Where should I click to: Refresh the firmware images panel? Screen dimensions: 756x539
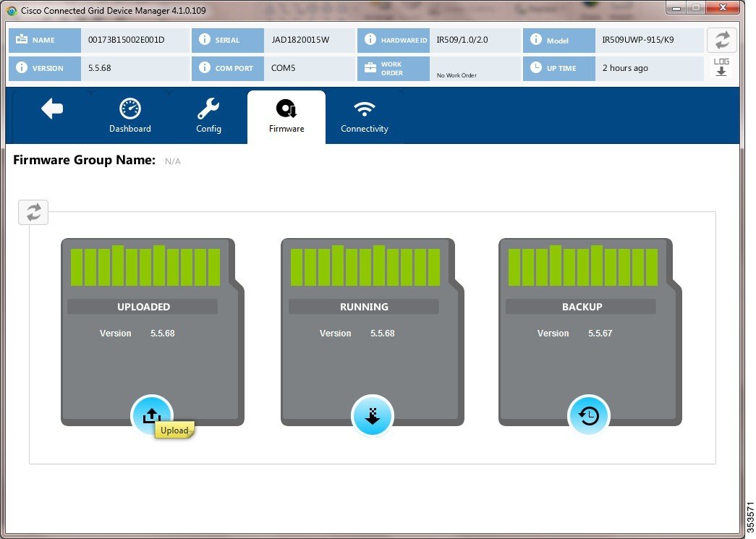click(x=33, y=212)
